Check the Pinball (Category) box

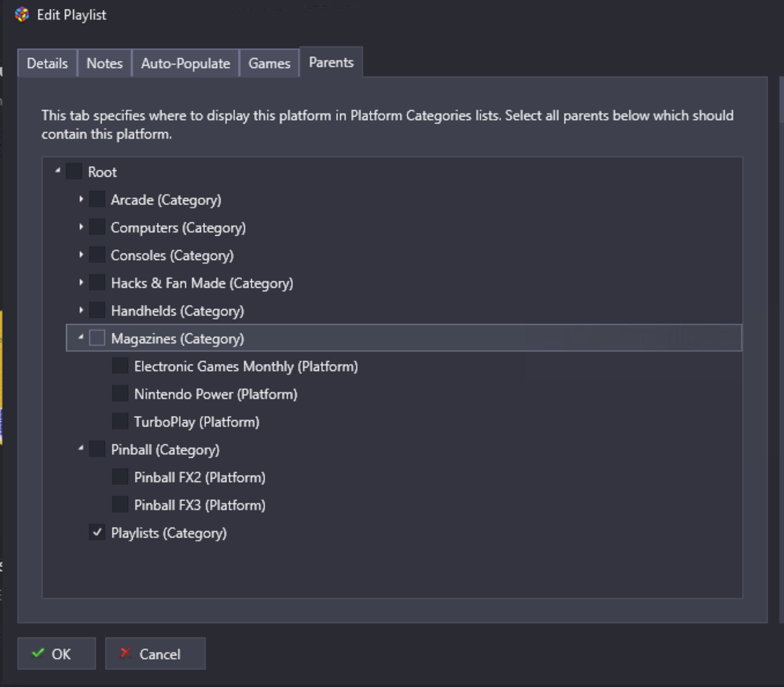(x=97, y=449)
